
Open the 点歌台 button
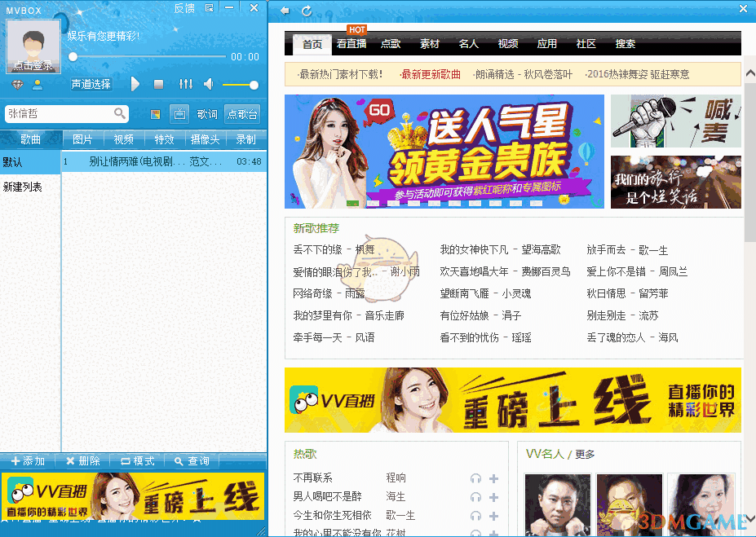click(x=242, y=114)
